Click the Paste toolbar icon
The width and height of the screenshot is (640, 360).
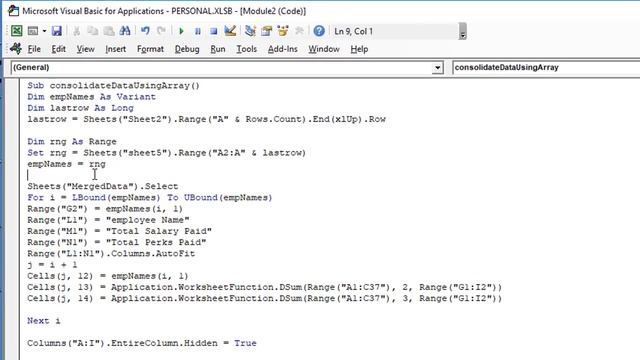pos(109,31)
